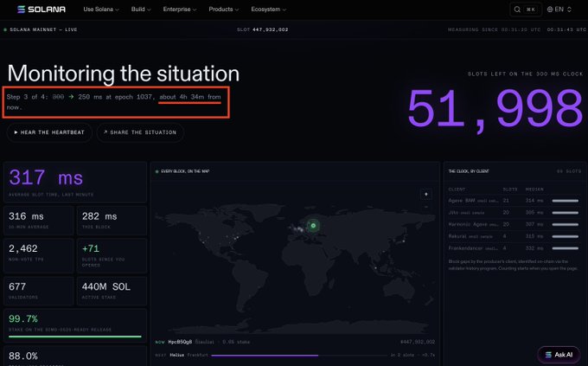588x366 pixels.
Task: Click the Slots column header
Action: 510,189
